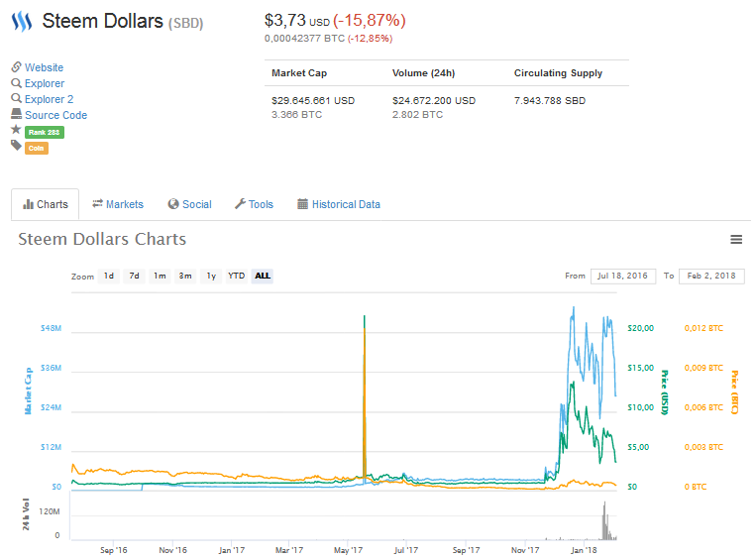
Task: Click the globe icon beside Social
Action: pyautogui.click(x=173, y=204)
